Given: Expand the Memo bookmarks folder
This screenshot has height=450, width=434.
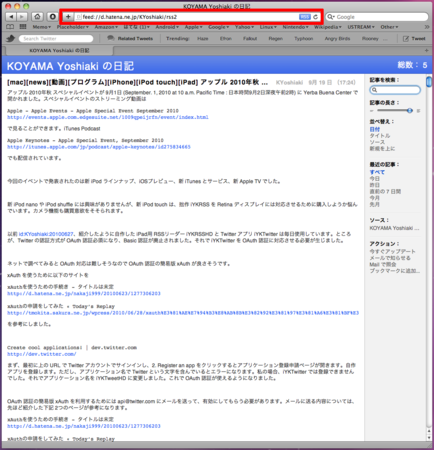Looking at the screenshot, I should 42,27.
